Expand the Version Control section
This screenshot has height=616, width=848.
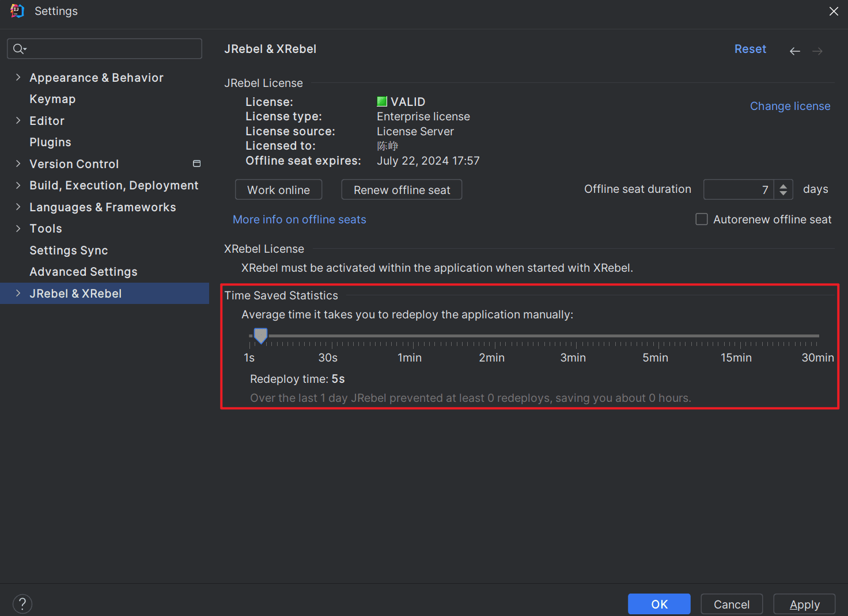pyautogui.click(x=18, y=163)
